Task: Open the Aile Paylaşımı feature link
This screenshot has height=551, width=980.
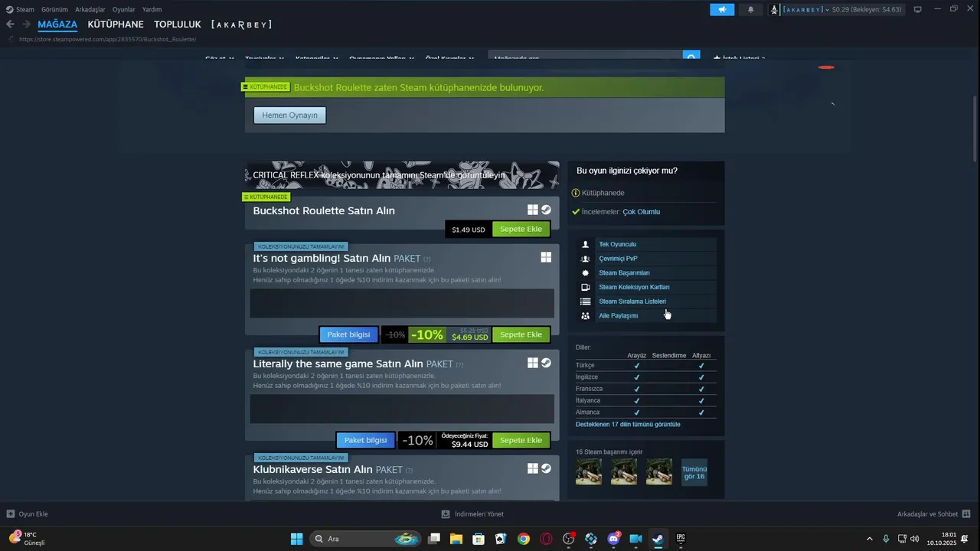Action: 618,315
